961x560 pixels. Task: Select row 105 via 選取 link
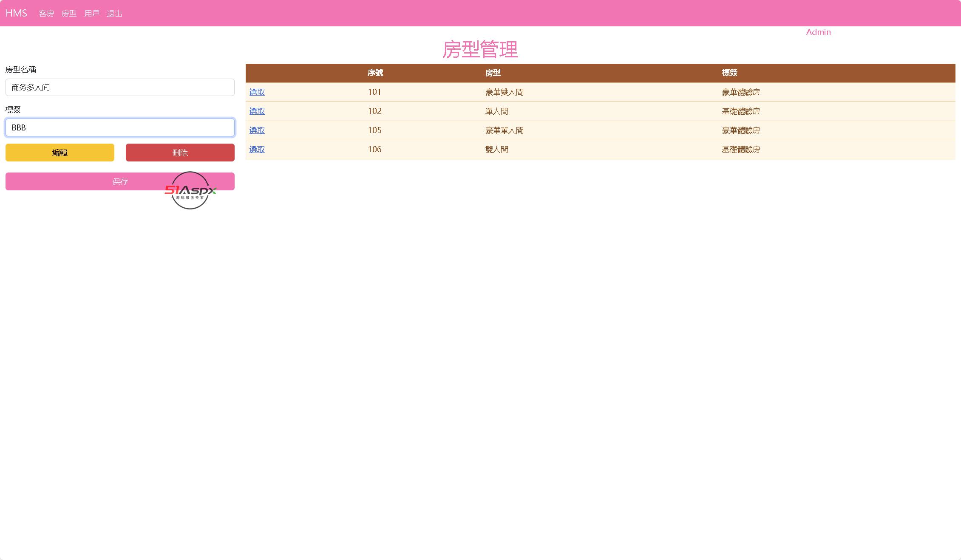point(257,130)
